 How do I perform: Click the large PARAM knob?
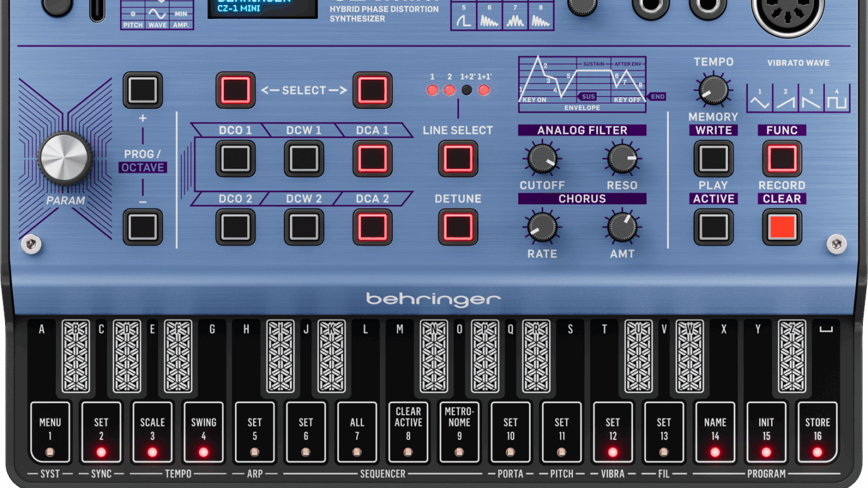click(65, 158)
